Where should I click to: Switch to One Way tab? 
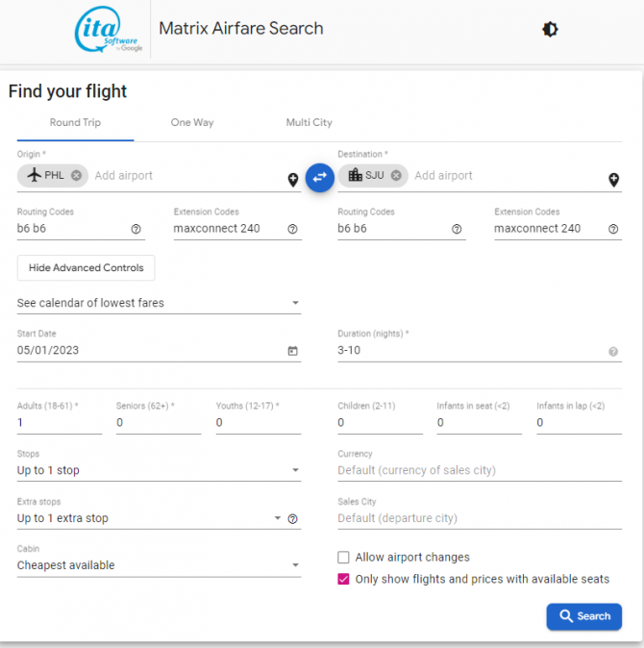point(192,123)
